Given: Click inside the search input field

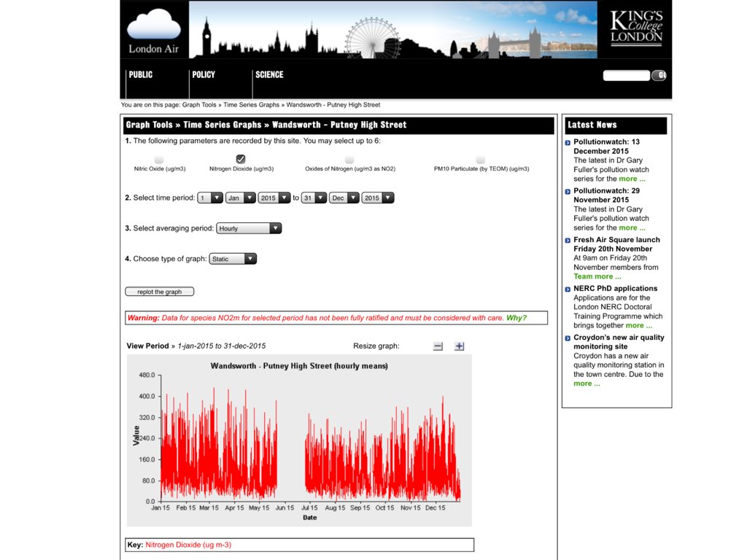Looking at the screenshot, I should [x=626, y=74].
